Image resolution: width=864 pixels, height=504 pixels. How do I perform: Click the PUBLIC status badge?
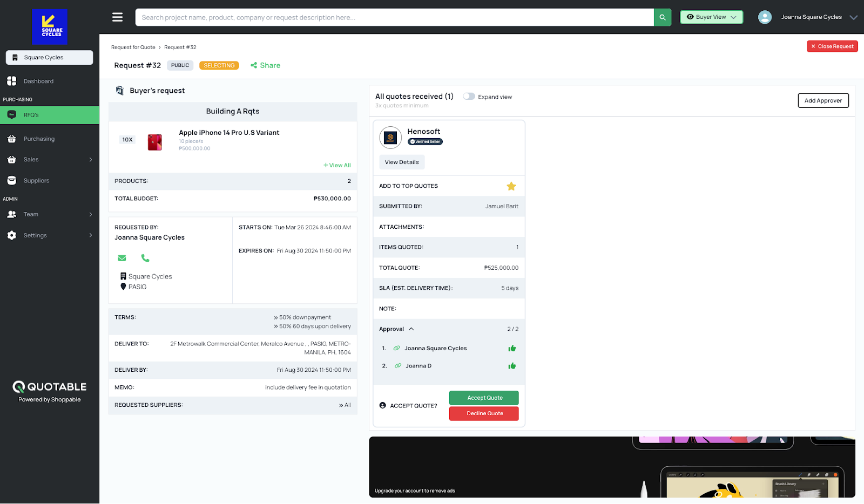(180, 65)
